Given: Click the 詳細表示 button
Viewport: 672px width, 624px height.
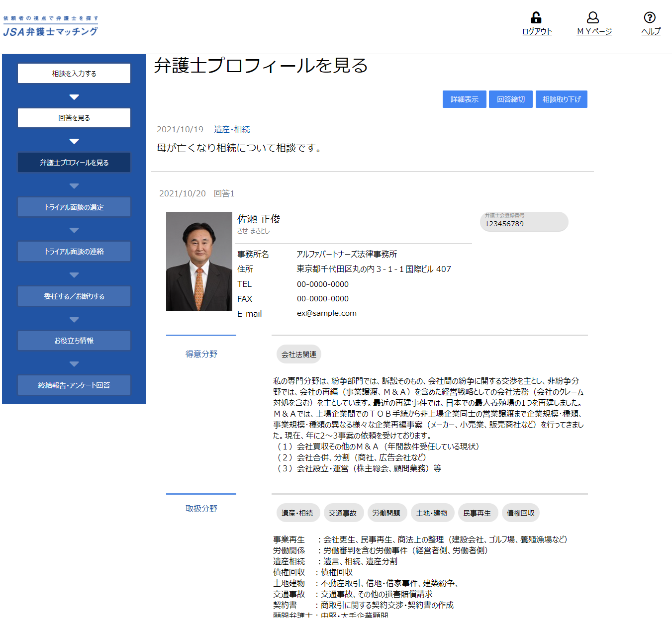Looking at the screenshot, I should [465, 99].
